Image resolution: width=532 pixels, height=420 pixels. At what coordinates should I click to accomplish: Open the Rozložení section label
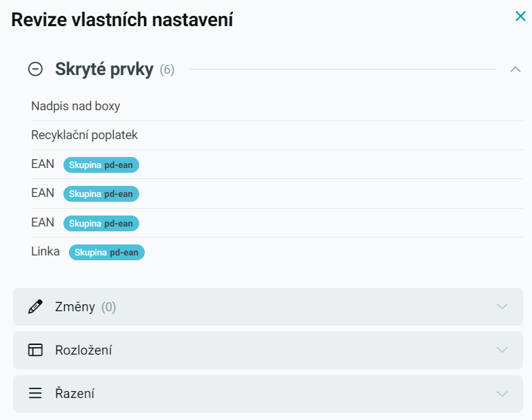tap(83, 350)
